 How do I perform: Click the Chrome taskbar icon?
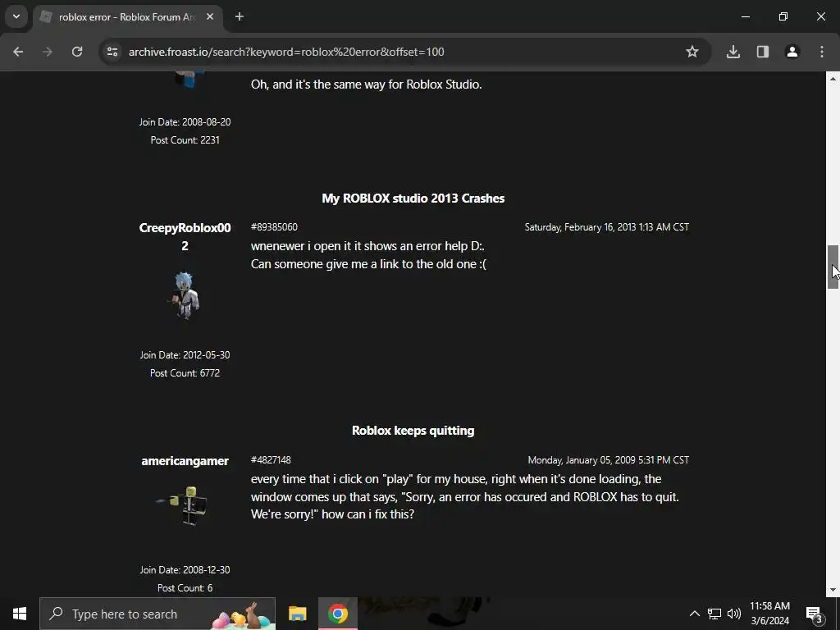coord(337,614)
